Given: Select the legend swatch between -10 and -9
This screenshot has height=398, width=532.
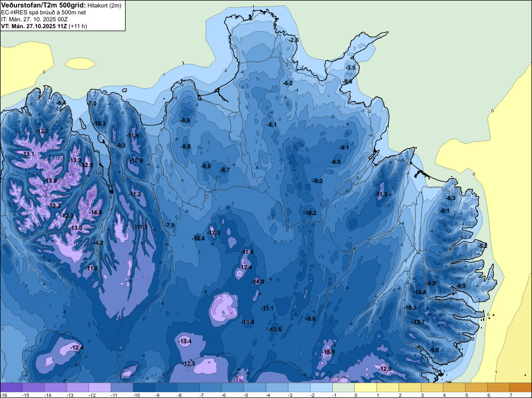Looking at the screenshot, I should click(144, 387).
